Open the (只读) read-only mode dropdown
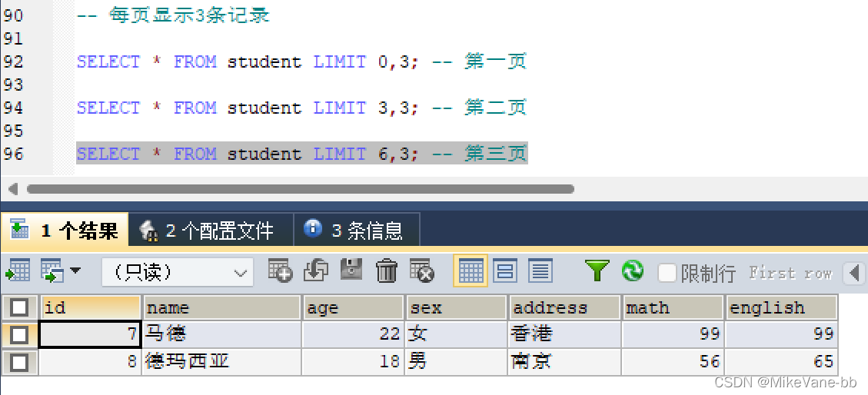The height and width of the screenshot is (395, 868). click(x=177, y=272)
